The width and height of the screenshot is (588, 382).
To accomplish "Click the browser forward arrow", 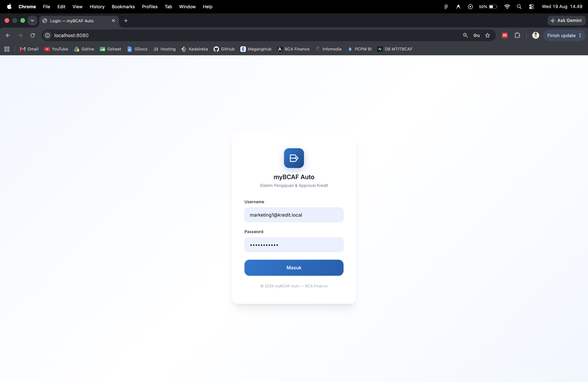I will pyautogui.click(x=20, y=35).
